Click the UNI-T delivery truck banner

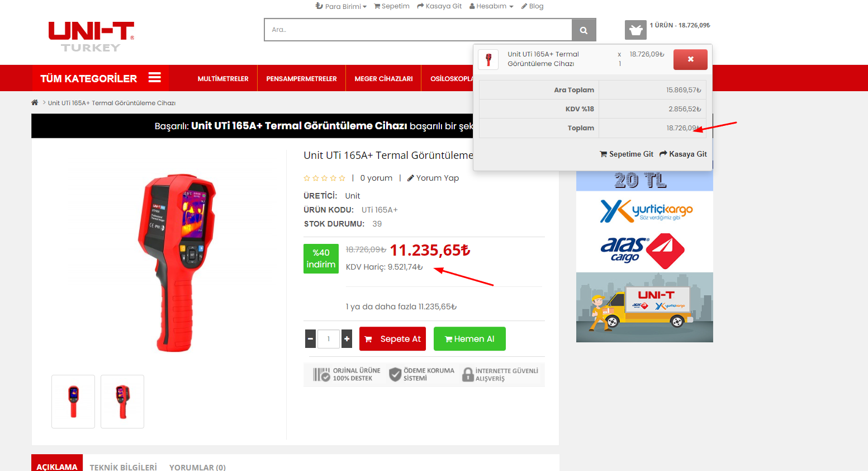pos(644,307)
